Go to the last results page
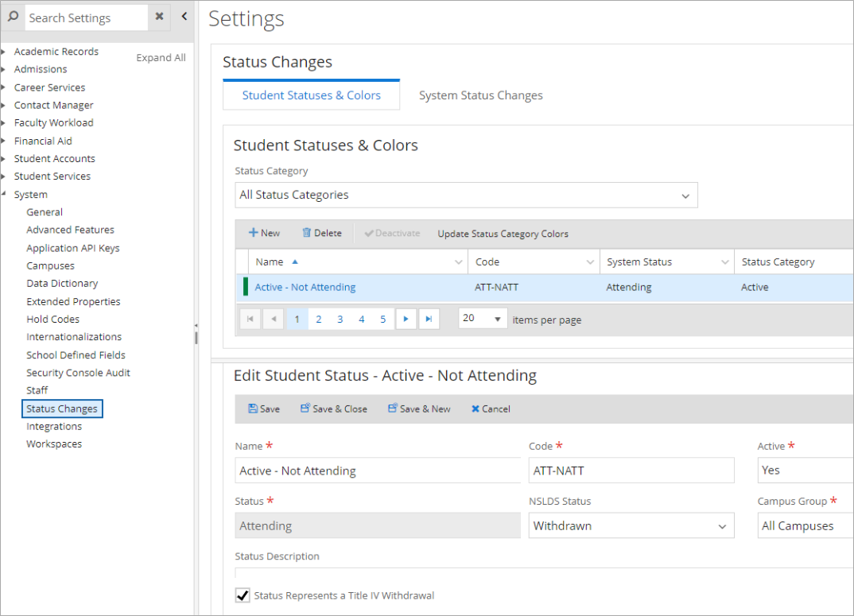Image resolution: width=854 pixels, height=616 pixels. click(x=429, y=320)
